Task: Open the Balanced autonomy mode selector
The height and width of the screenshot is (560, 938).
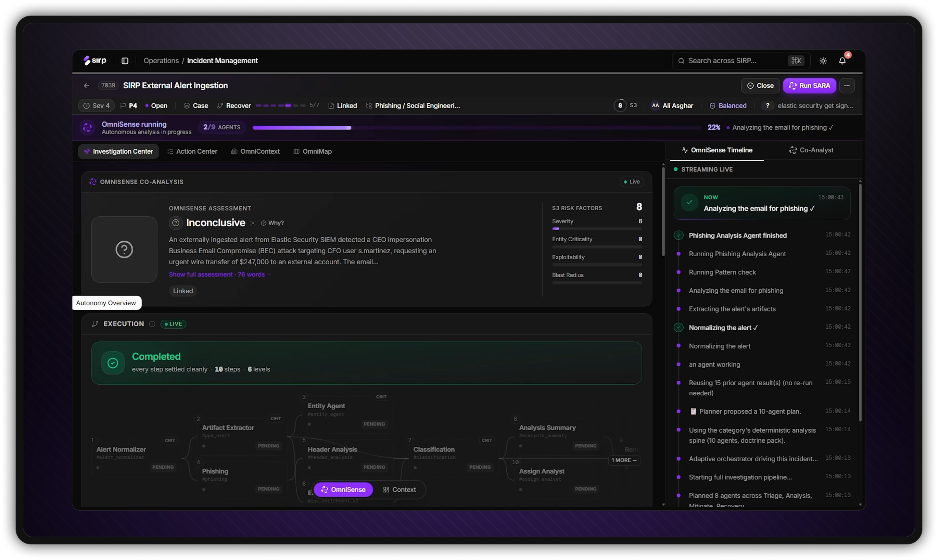Action: click(x=728, y=106)
